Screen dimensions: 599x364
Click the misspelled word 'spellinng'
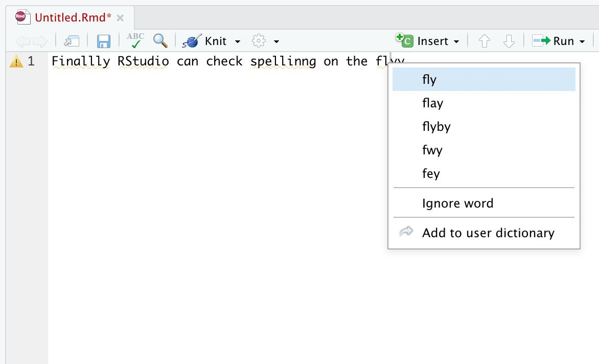[x=283, y=61]
